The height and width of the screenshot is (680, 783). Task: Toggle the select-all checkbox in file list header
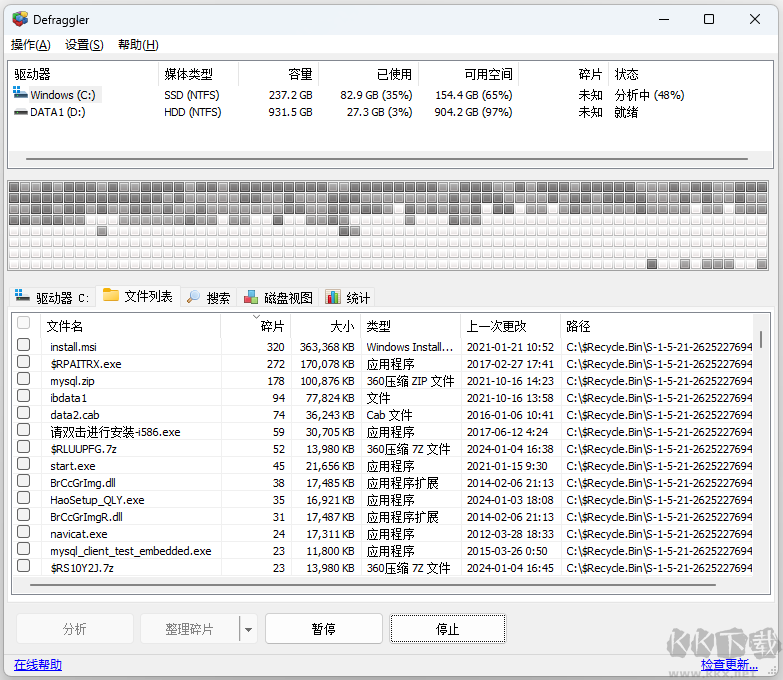(23, 323)
